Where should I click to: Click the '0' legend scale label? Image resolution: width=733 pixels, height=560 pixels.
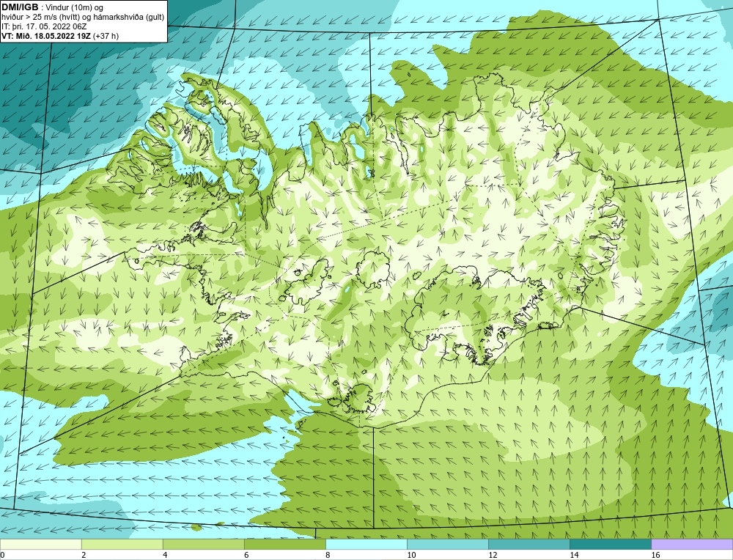tap(2, 555)
